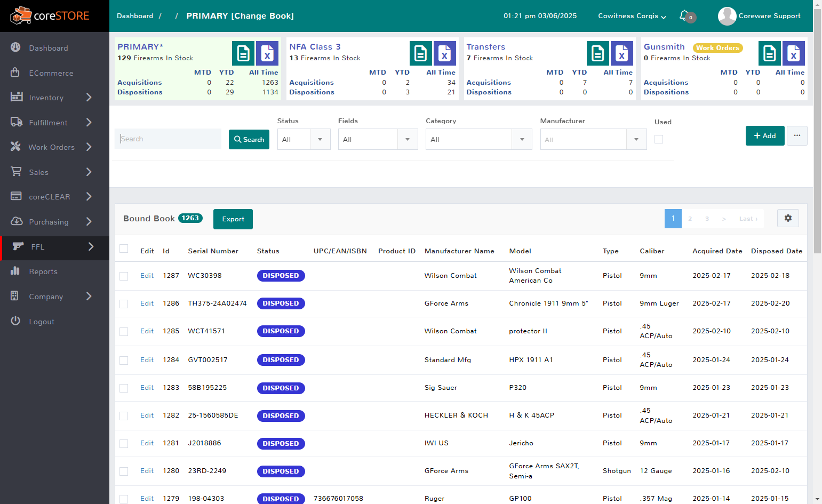Open the PRIMARY book document report icon
822x504 pixels.
243,53
